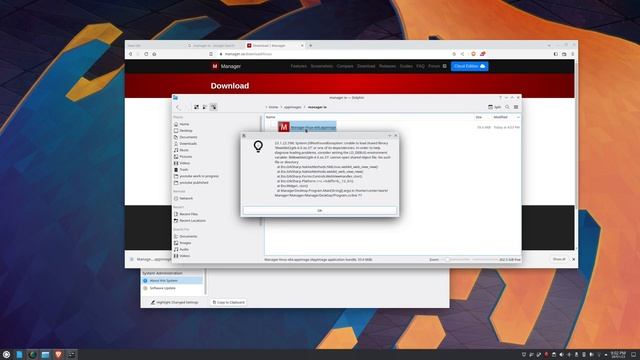This screenshot has height=360, width=640.
Task: Click the Manager logo on website
Action: coord(226,66)
